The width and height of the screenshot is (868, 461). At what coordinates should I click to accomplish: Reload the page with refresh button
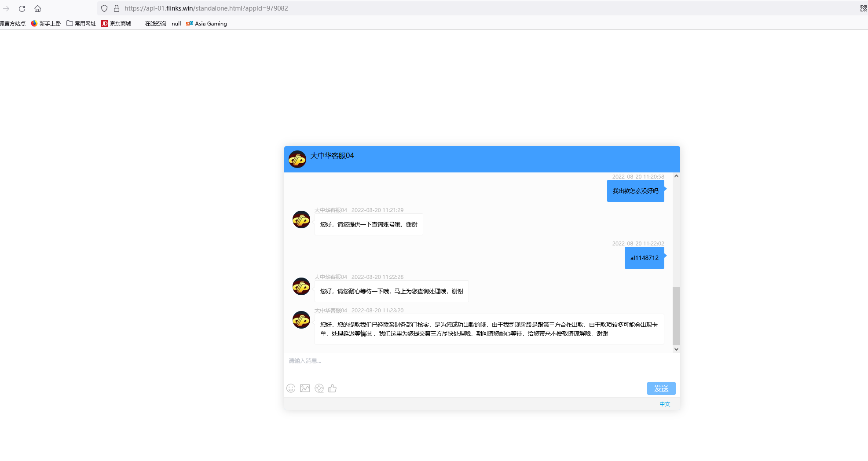coord(22,8)
